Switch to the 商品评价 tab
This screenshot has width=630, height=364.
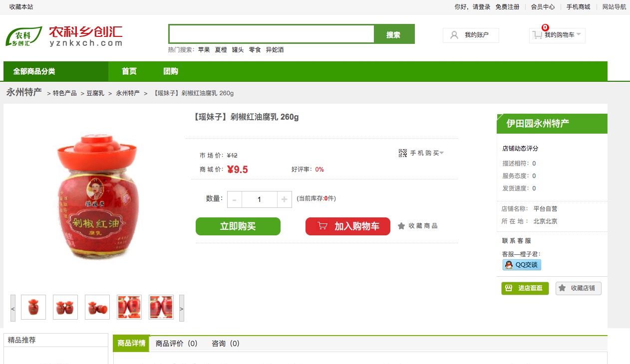(177, 344)
